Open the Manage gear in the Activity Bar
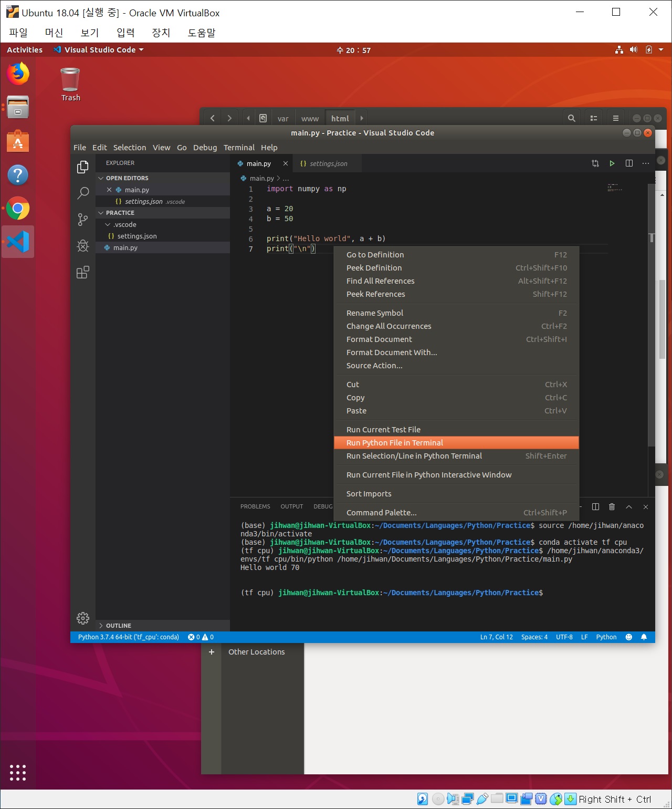 click(x=82, y=618)
